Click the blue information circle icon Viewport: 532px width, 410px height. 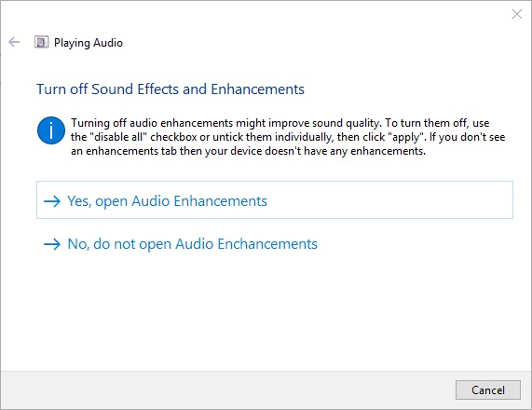(51, 130)
